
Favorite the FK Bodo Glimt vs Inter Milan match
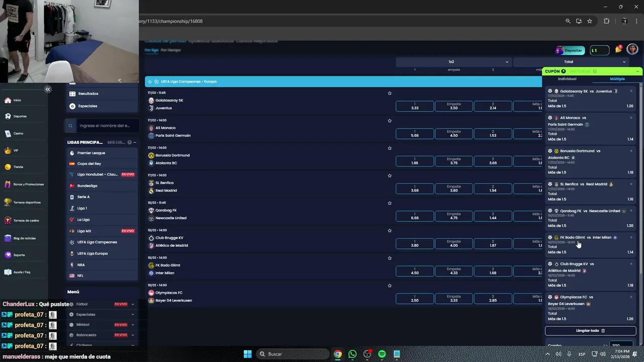[x=389, y=258]
